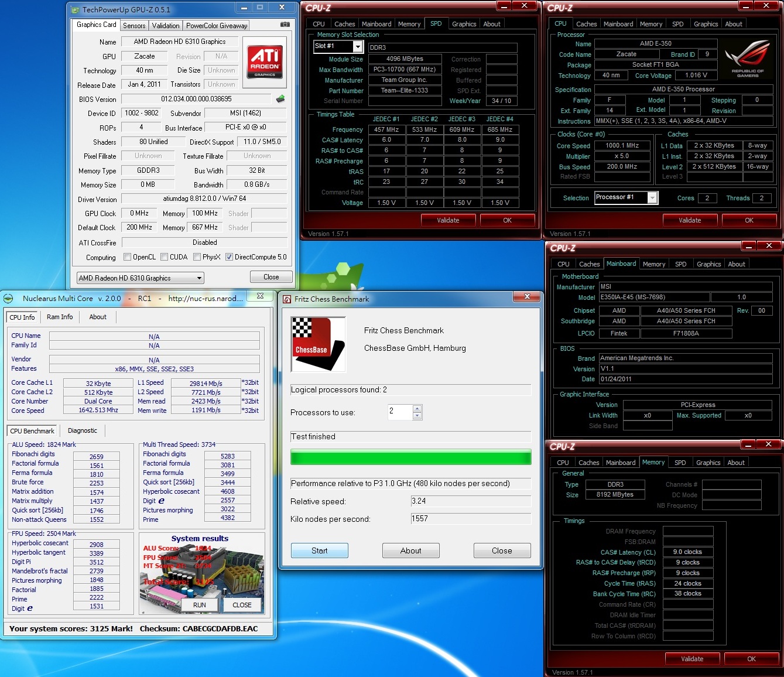The width and height of the screenshot is (784, 677).
Task: Click OK in the CPU-Z Memory window
Action: tap(751, 659)
